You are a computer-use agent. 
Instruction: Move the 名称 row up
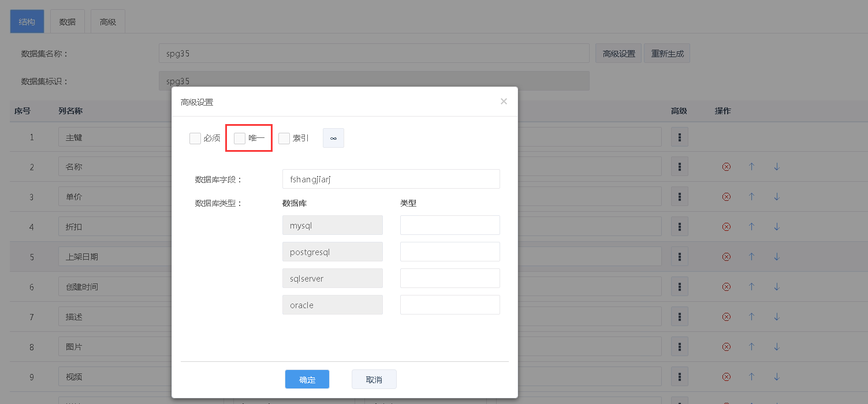coord(751,167)
